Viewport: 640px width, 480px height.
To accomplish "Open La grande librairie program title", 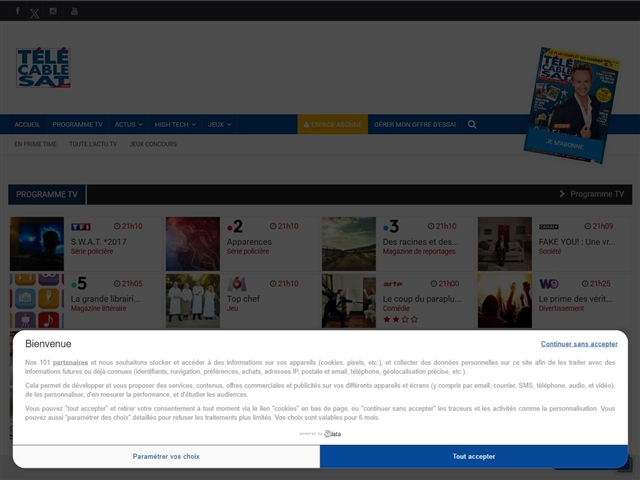I will (105, 299).
